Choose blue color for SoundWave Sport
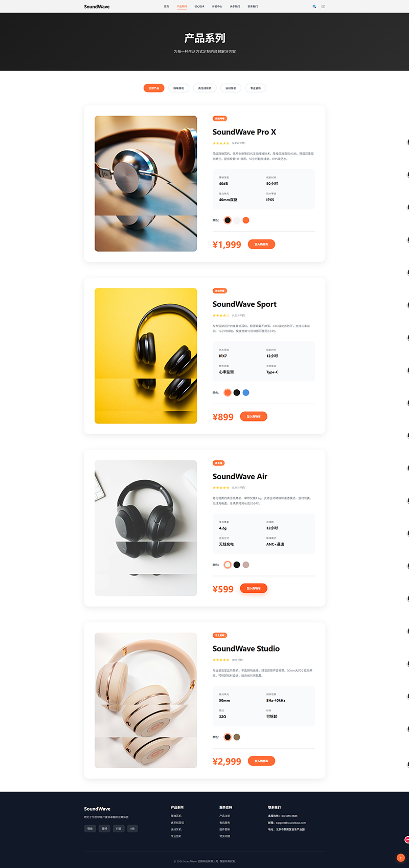 pyautogui.click(x=246, y=393)
